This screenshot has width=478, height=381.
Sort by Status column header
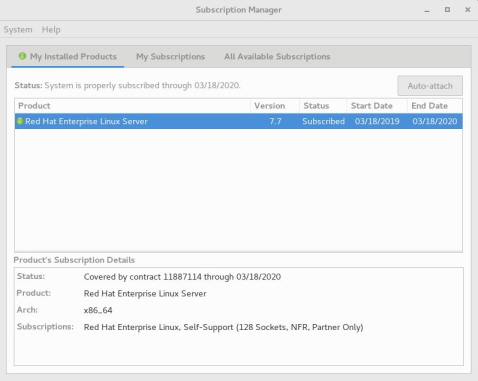323,106
